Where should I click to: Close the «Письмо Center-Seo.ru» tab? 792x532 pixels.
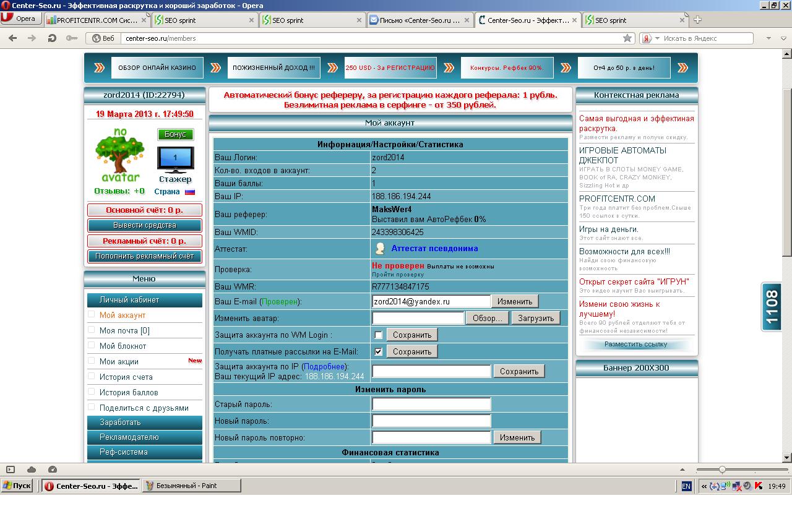click(467, 20)
